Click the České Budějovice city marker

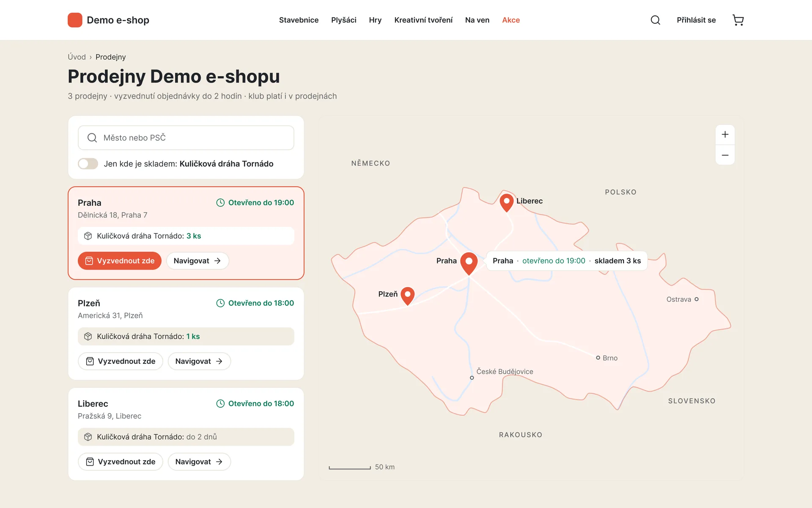coord(472,378)
